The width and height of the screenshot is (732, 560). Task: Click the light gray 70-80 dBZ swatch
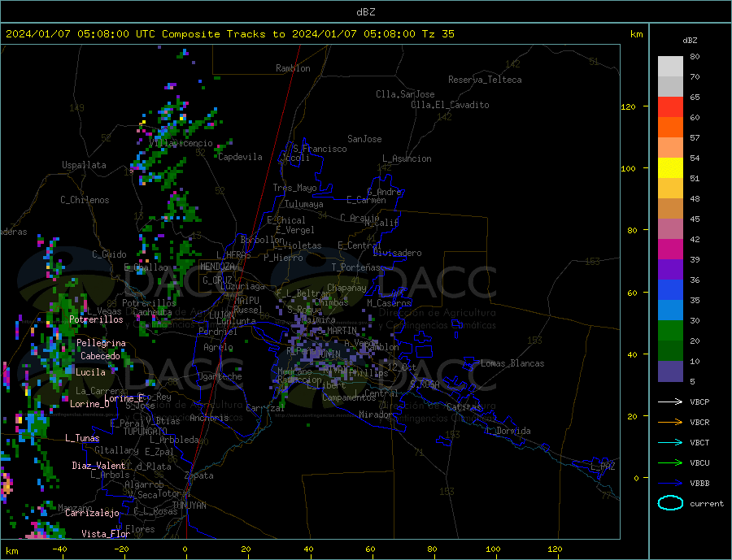[670, 67]
